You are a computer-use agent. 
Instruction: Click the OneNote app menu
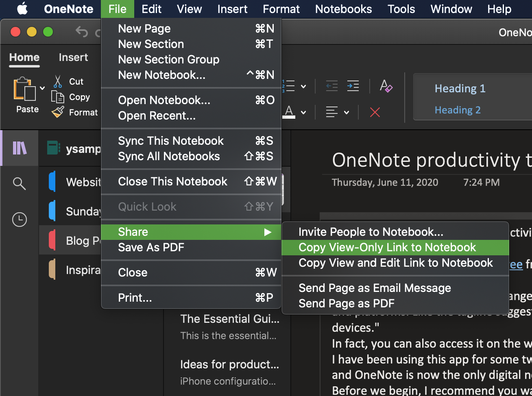pyautogui.click(x=68, y=9)
